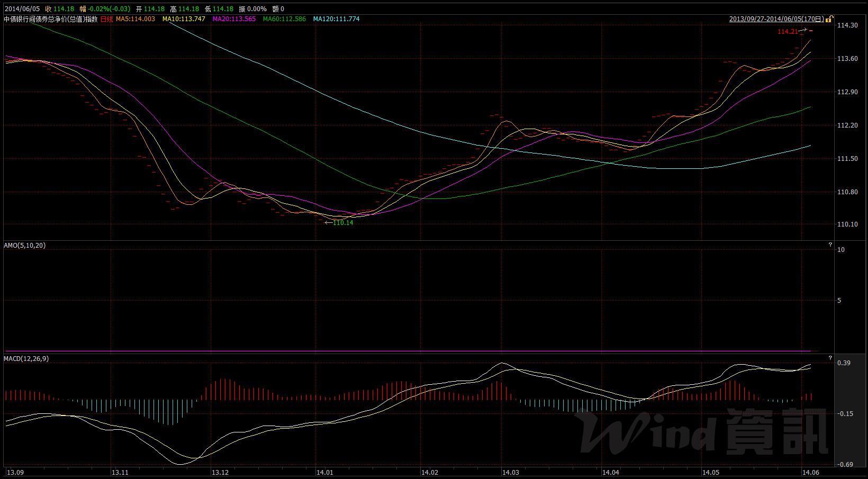Image resolution: width=868 pixels, height=479 pixels.
Task: Click the MA120:111.774 indicator label
Action: pyautogui.click(x=336, y=19)
